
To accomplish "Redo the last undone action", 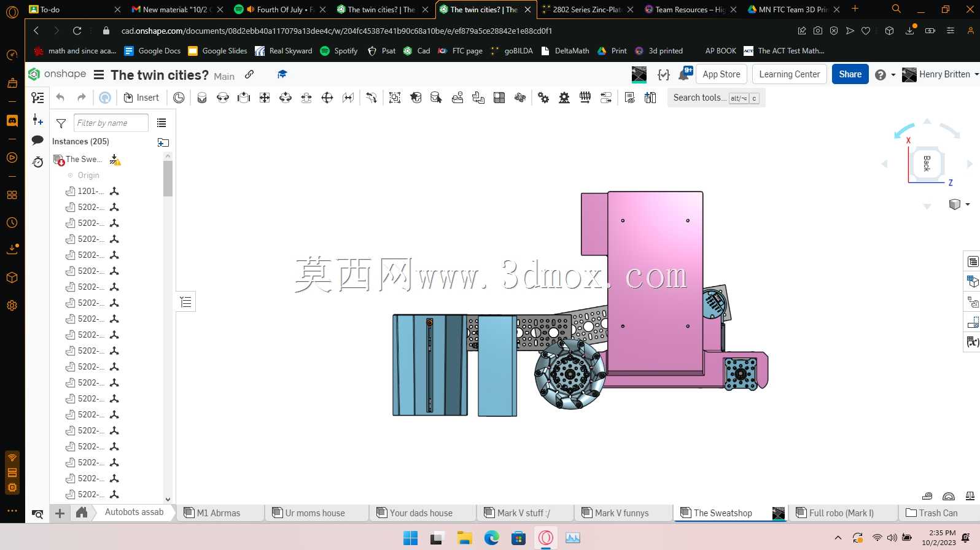I will (81, 98).
